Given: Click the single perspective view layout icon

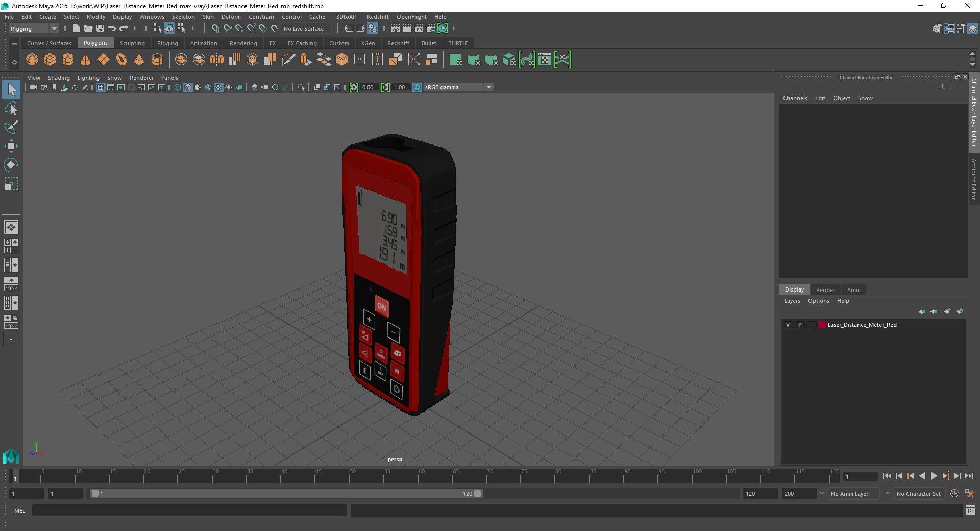Looking at the screenshot, I should [11, 227].
